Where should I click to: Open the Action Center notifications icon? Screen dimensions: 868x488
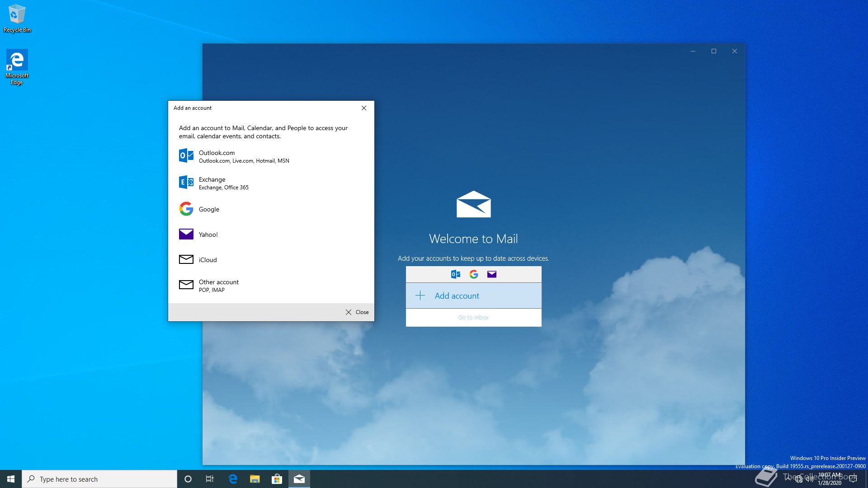(853, 479)
